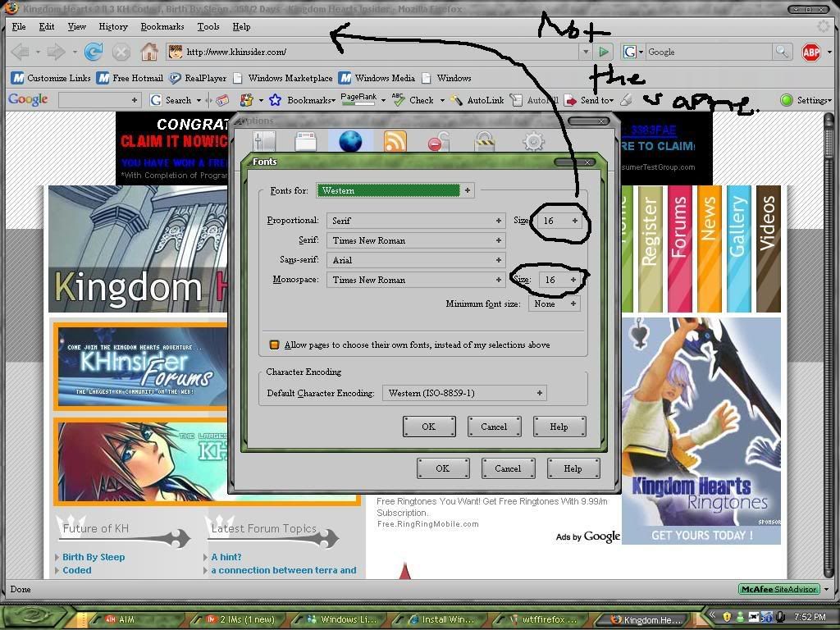Viewport: 840px width, 630px height.
Task: Open the Advanced gear icon in Options
Action: tap(533, 141)
